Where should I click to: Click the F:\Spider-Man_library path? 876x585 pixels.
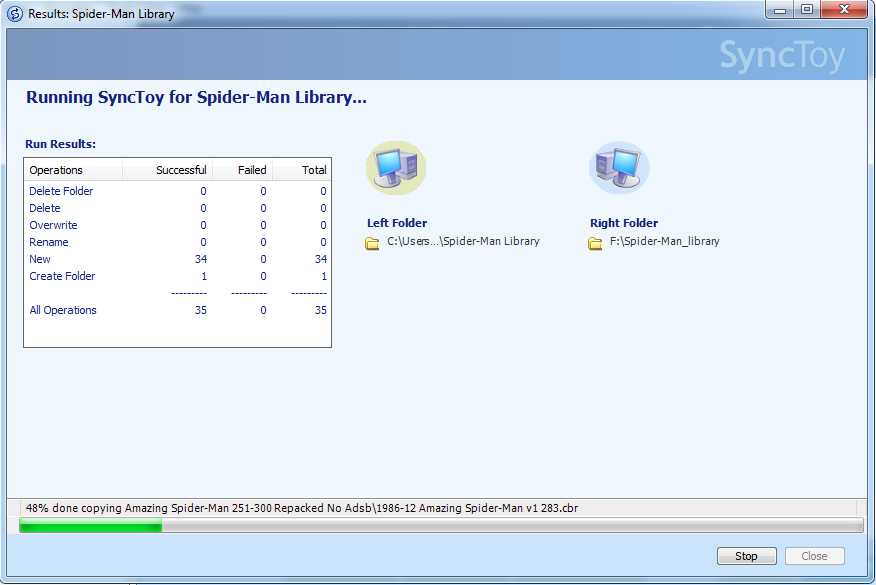click(x=665, y=241)
